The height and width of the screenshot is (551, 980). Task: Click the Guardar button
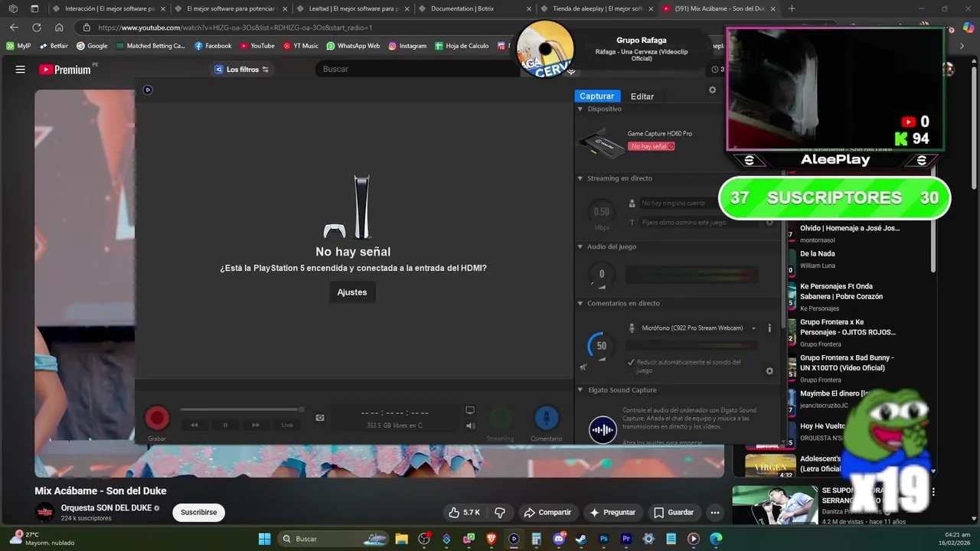coord(674,513)
